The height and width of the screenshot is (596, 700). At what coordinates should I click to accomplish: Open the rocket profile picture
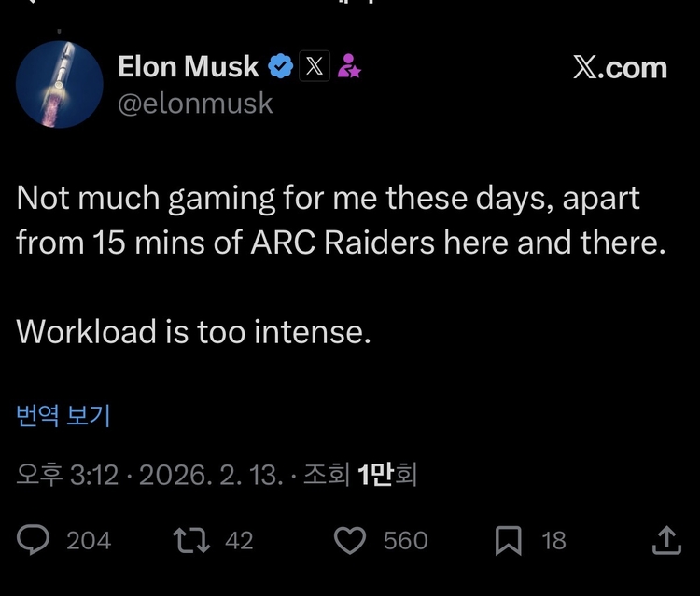pos(59,84)
